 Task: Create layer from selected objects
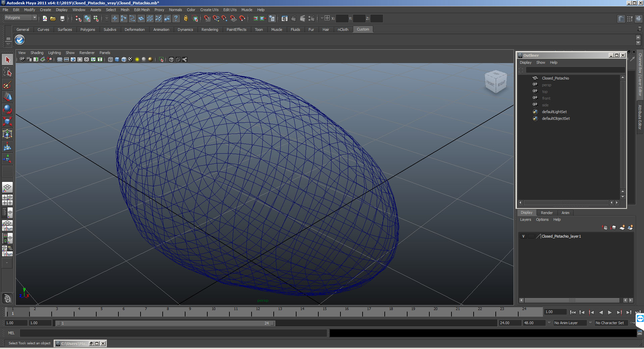pos(630,228)
